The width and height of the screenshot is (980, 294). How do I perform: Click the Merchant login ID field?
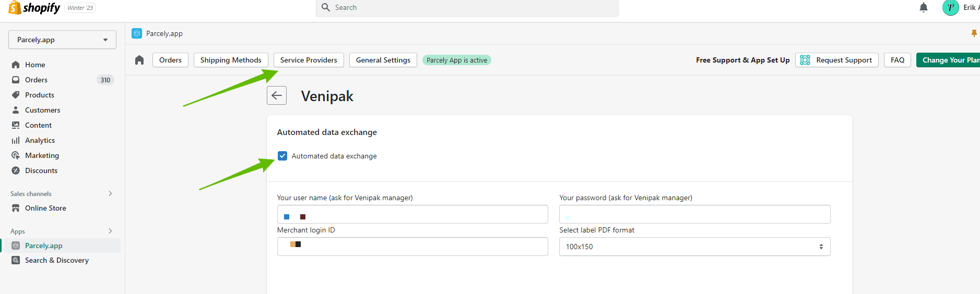click(x=412, y=247)
